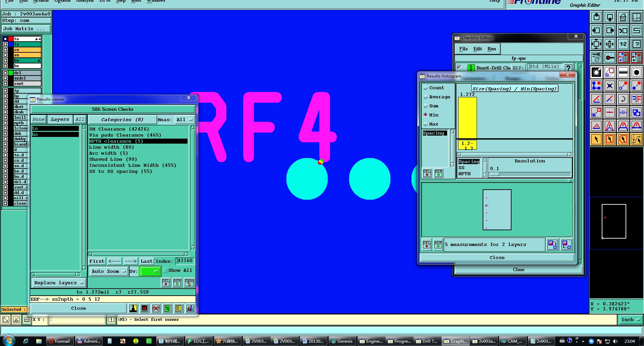The width and height of the screenshot is (644, 346).
Task: Select the 'Line width (80)' category
Action: click(x=111, y=147)
